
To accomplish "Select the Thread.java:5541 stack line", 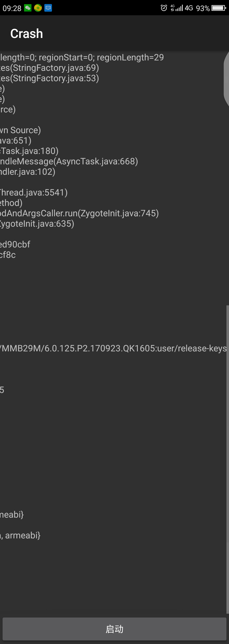I will pos(34,193).
